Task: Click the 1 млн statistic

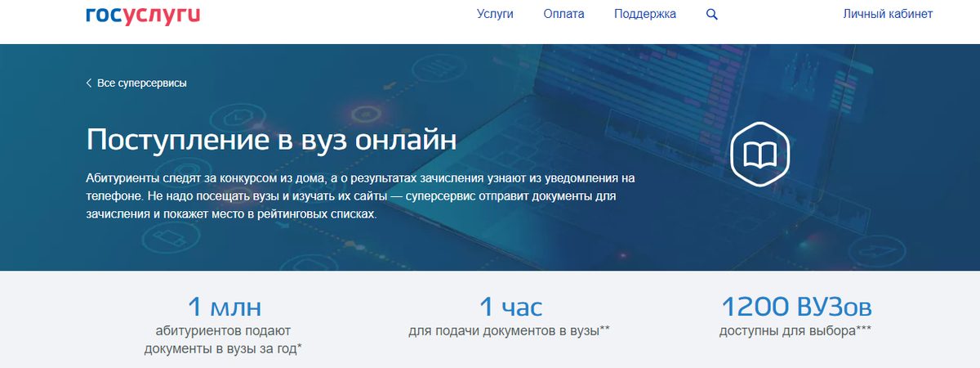Action: point(224,307)
